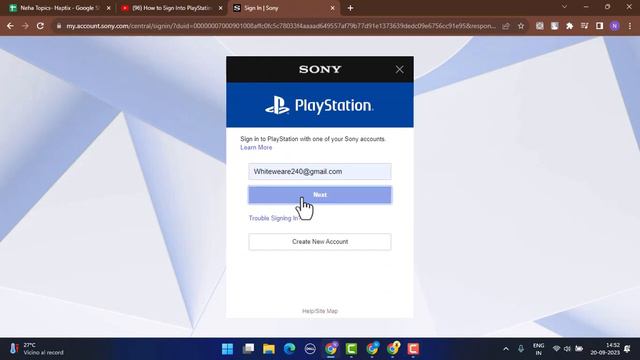Open the Dell app on the taskbar
This screenshot has height=360, width=640.
click(x=310, y=349)
